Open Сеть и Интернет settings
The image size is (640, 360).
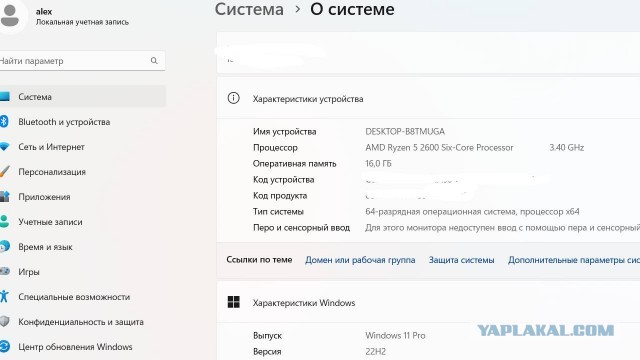[x=83, y=147]
